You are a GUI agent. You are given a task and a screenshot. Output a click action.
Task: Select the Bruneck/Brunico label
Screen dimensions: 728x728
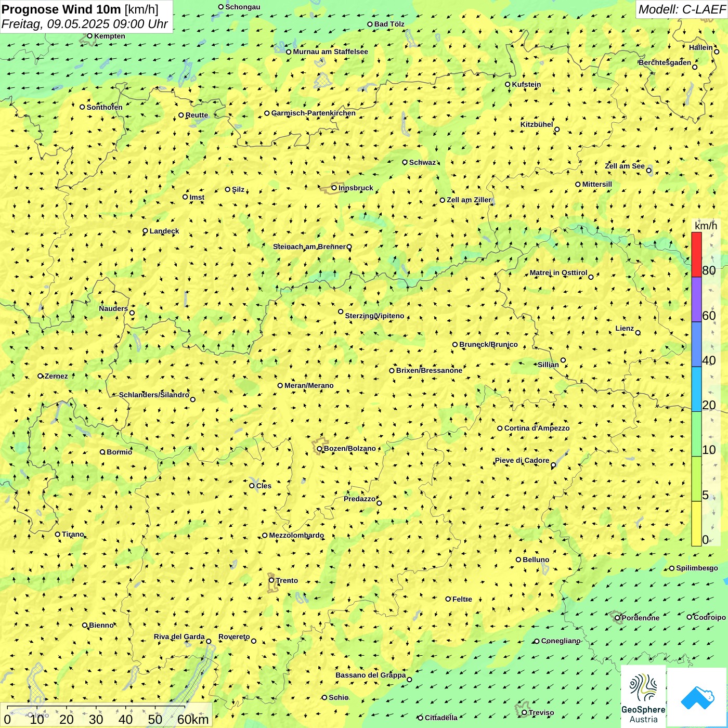(488, 344)
